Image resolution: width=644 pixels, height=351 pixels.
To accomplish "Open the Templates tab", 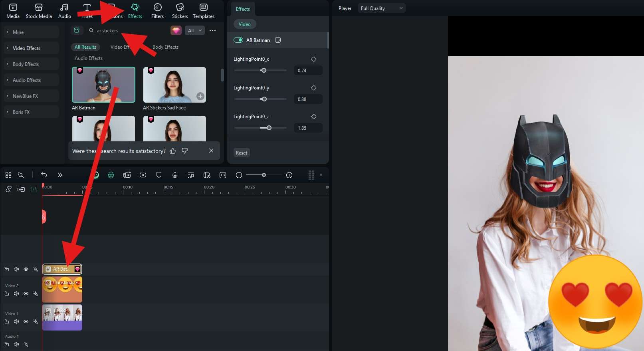I will (204, 11).
